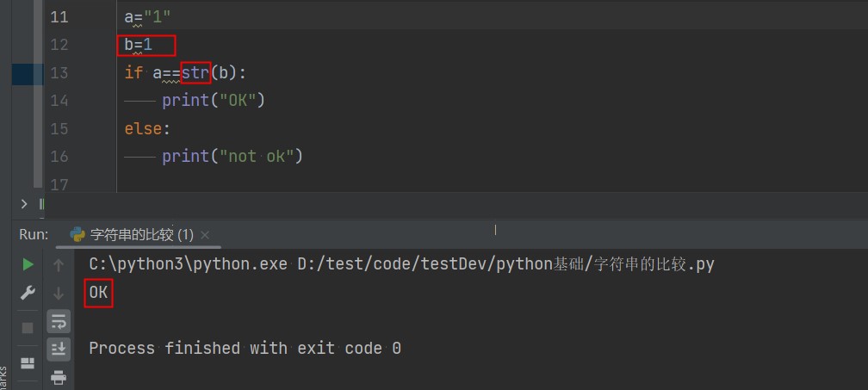Open the script path link in console
This screenshot has height=390, width=868.
coord(505,264)
